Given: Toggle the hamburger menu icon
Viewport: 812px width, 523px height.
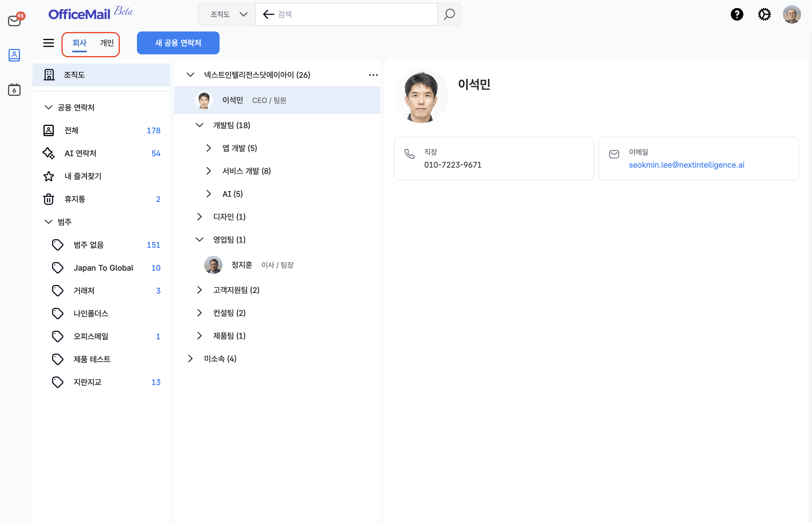Looking at the screenshot, I should [49, 43].
